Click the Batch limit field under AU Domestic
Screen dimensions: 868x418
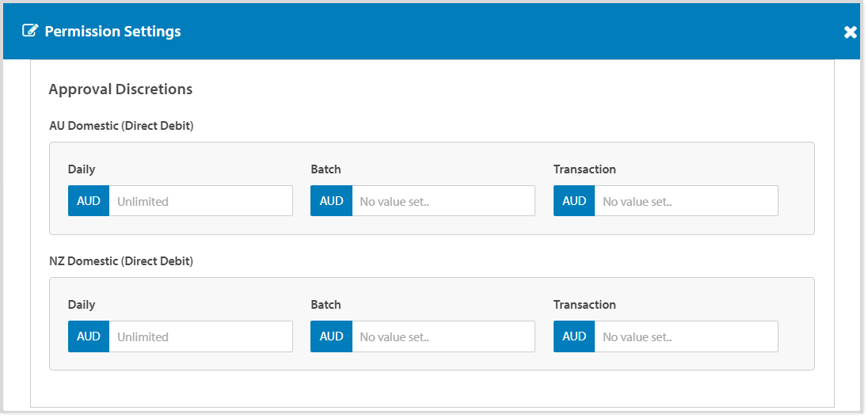(443, 201)
